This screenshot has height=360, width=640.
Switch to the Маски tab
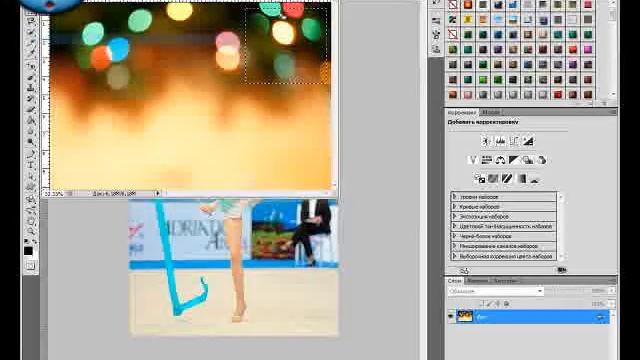click(491, 112)
